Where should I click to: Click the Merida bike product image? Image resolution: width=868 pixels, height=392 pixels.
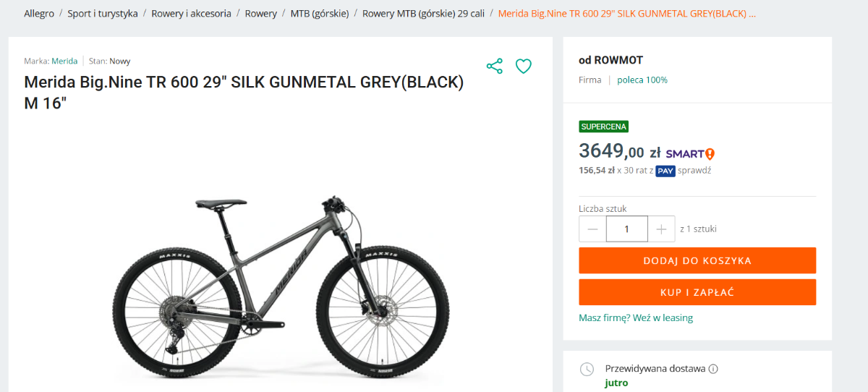[281, 286]
